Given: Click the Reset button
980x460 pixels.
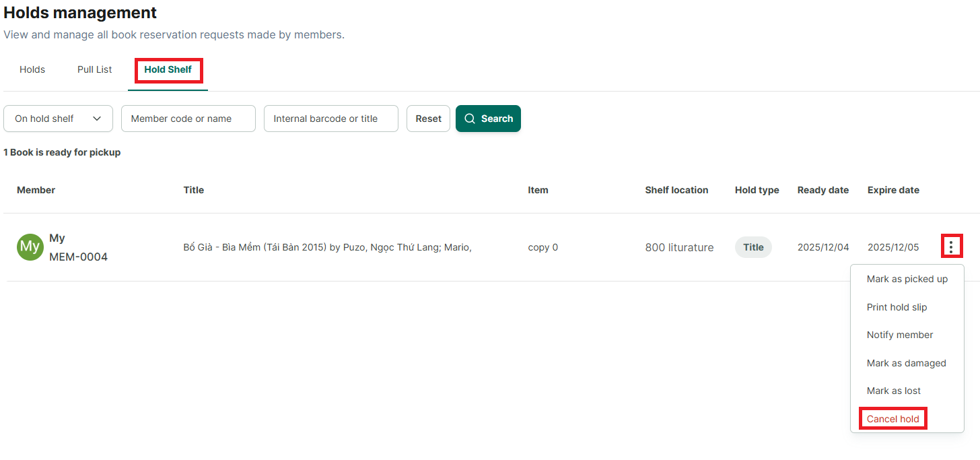Looking at the screenshot, I should click(428, 119).
